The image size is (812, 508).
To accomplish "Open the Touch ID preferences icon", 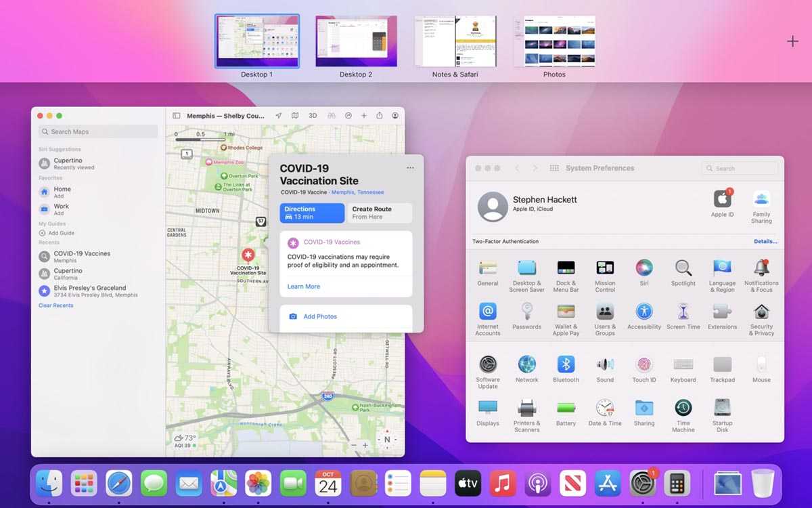I will point(644,365).
